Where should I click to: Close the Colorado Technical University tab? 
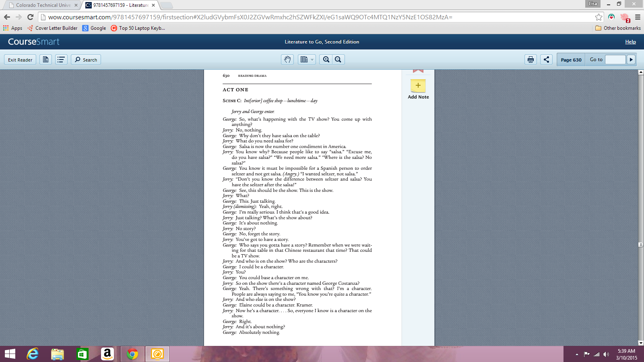coord(76,5)
